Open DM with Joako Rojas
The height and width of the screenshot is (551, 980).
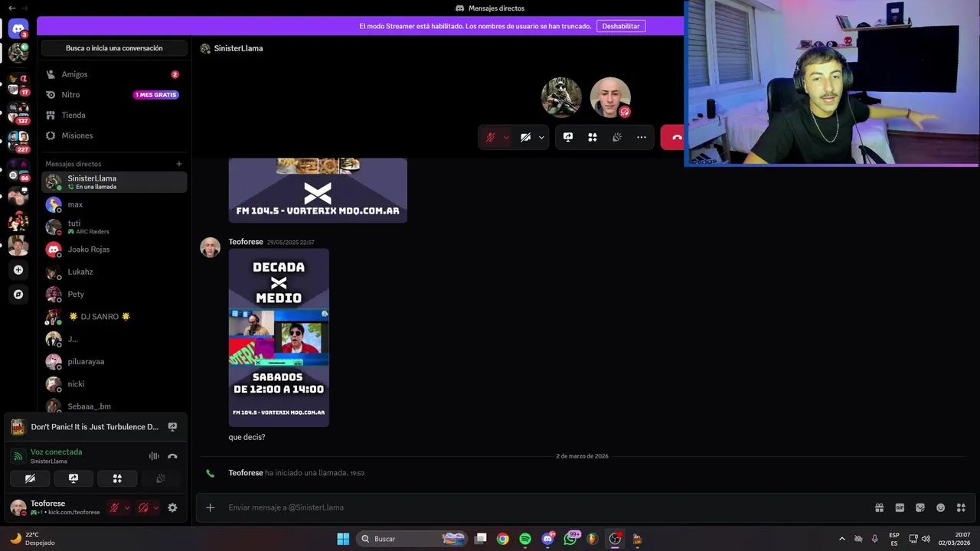114,249
